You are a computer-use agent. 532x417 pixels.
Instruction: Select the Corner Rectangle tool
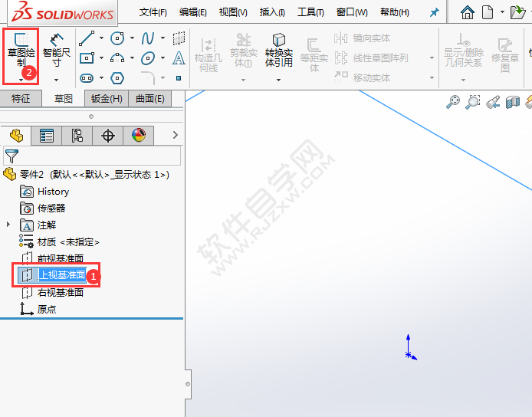pyautogui.click(x=87, y=58)
